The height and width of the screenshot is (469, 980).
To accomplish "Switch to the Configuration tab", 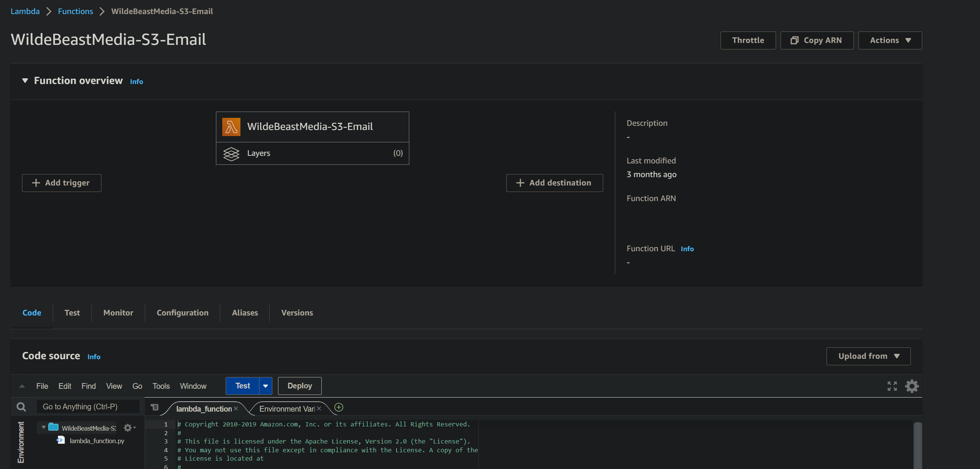I will click(182, 312).
